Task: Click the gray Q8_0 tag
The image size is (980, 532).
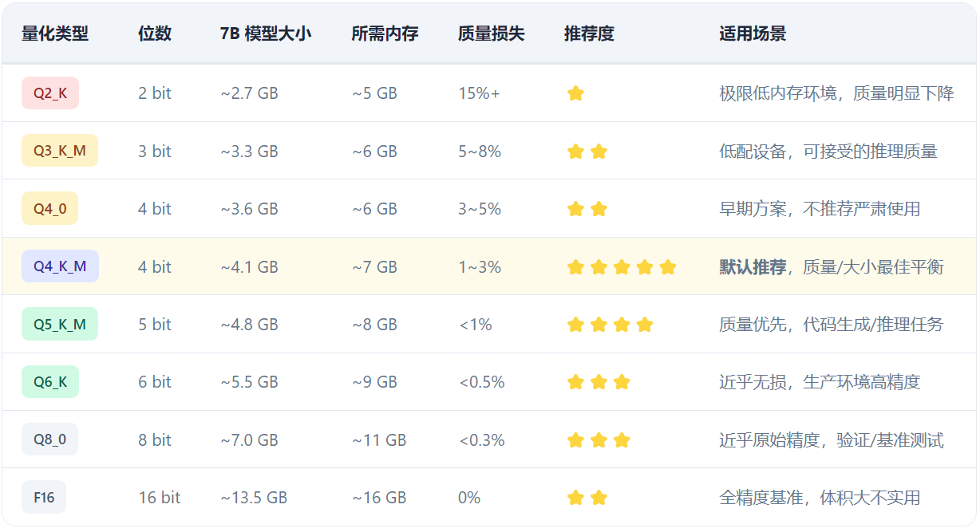Action: 49,439
